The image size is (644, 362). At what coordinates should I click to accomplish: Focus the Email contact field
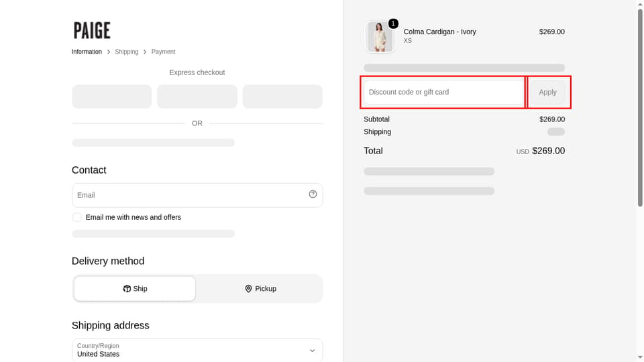click(197, 195)
